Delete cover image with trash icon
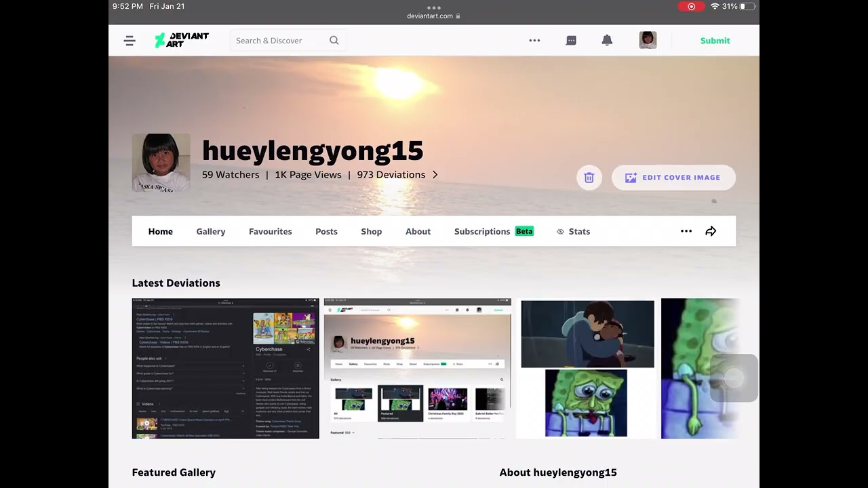Viewport: 868px width, 488px height. (589, 178)
